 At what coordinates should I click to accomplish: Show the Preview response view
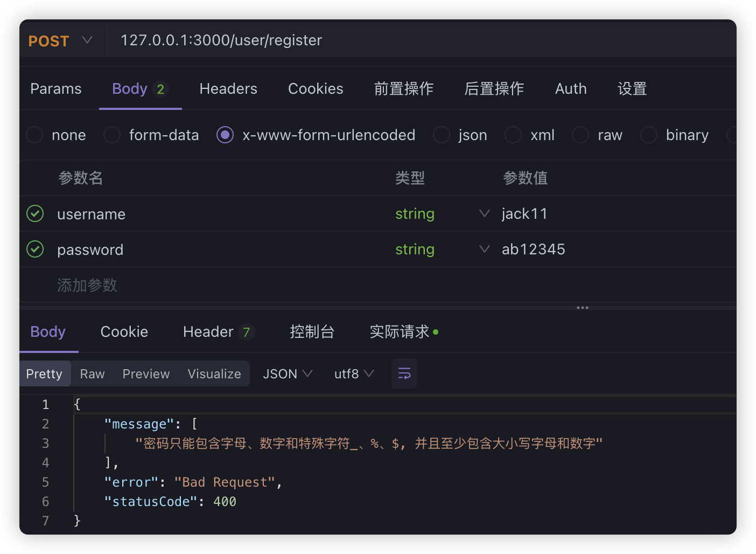(x=146, y=373)
